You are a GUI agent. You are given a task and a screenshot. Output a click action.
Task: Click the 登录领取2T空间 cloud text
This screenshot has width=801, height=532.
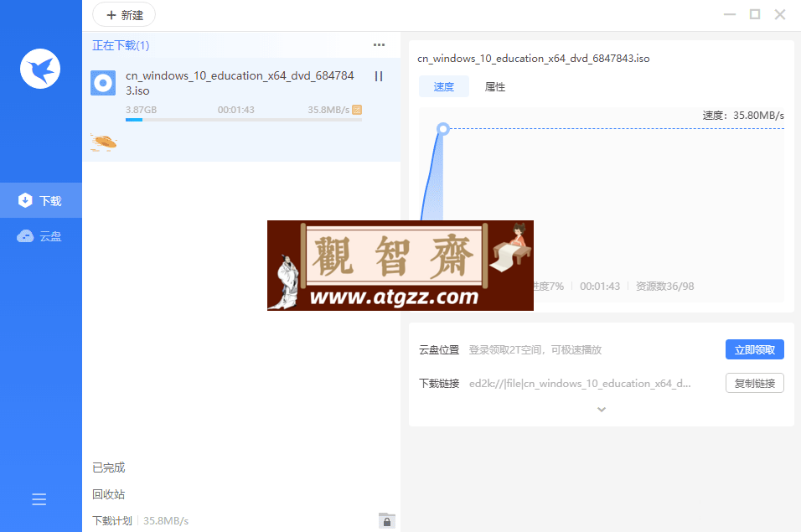535,349
